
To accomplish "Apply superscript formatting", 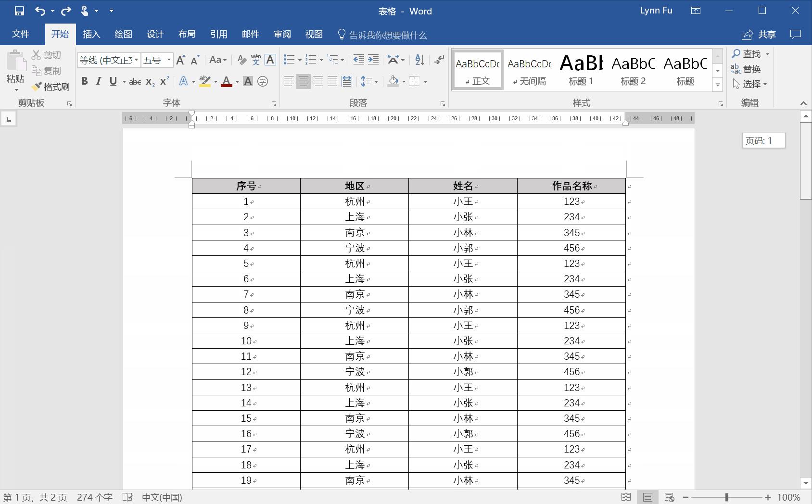I will [x=165, y=81].
